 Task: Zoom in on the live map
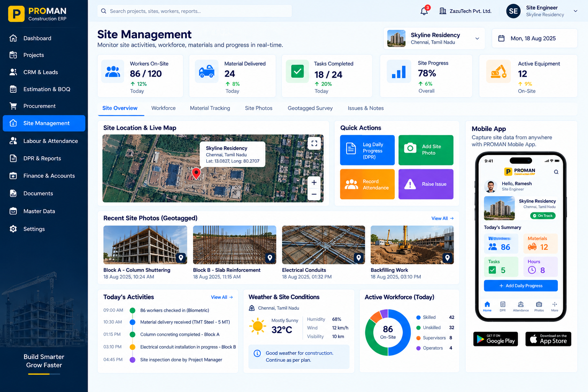(314, 183)
